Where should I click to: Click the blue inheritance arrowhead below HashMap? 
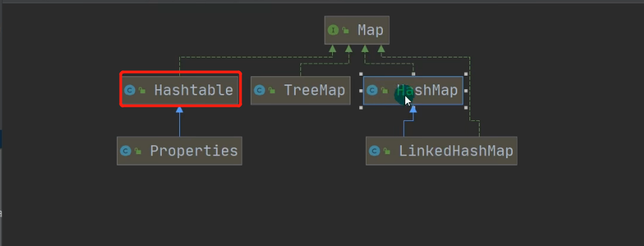pos(413,109)
